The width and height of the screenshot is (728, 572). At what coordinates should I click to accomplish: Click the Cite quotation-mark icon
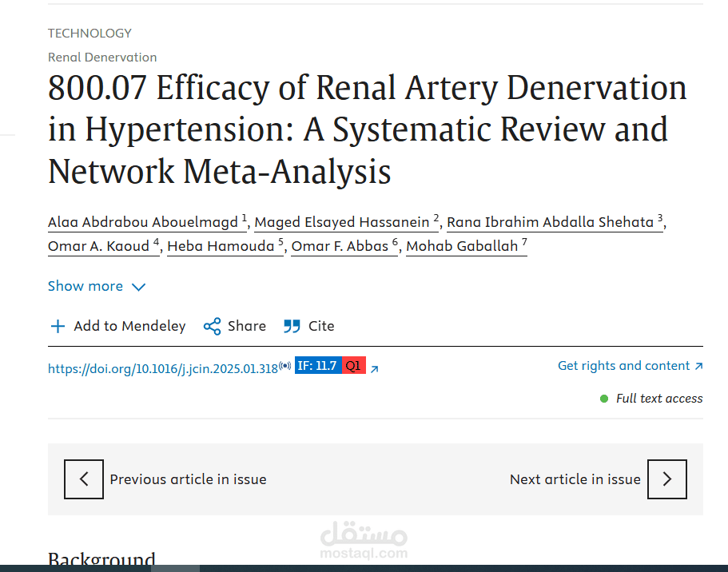point(292,327)
